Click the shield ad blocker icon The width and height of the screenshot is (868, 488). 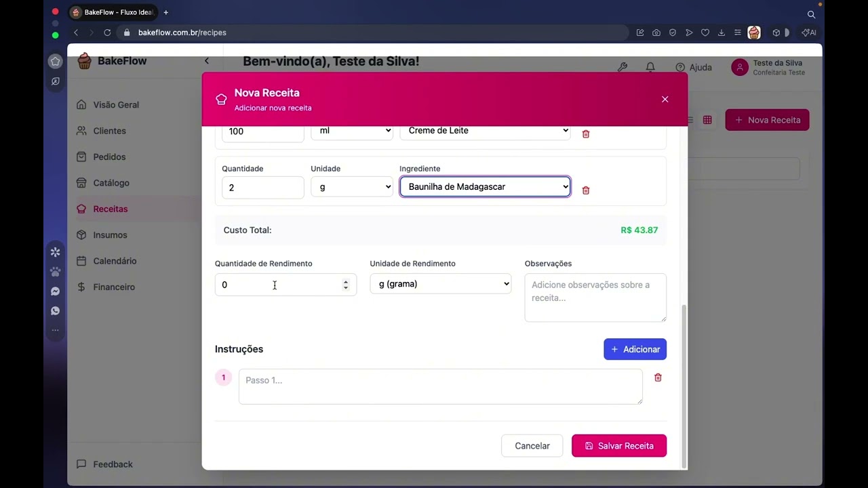click(x=673, y=33)
